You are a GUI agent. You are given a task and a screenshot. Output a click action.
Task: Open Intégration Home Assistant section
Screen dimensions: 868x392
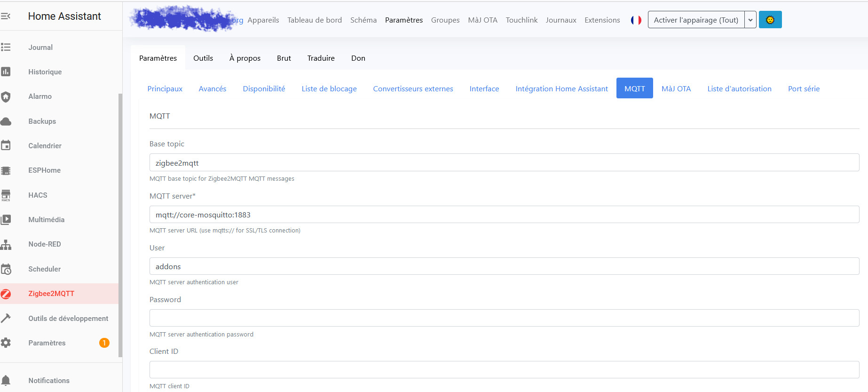562,88
